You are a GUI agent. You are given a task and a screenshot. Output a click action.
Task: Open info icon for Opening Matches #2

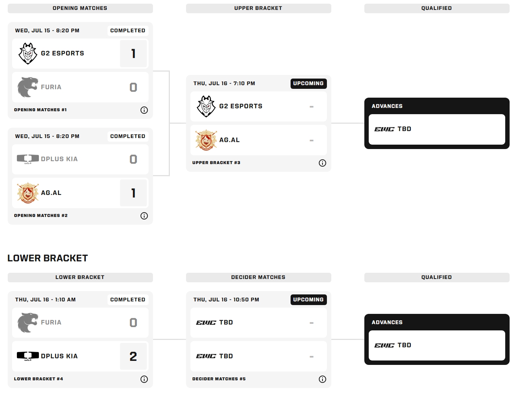[x=144, y=216]
